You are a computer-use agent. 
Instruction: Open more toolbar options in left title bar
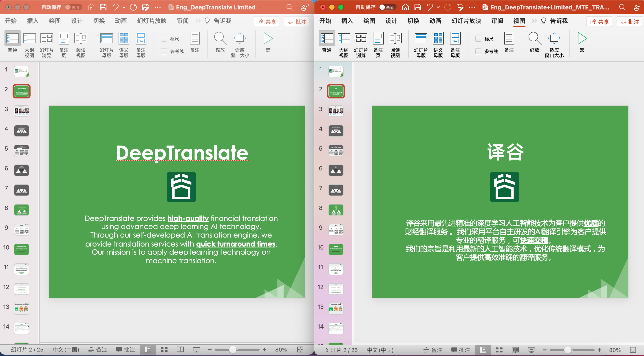point(157,7)
